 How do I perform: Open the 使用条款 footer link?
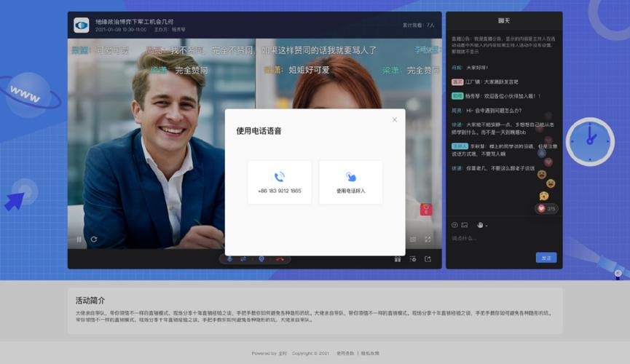tap(345, 353)
